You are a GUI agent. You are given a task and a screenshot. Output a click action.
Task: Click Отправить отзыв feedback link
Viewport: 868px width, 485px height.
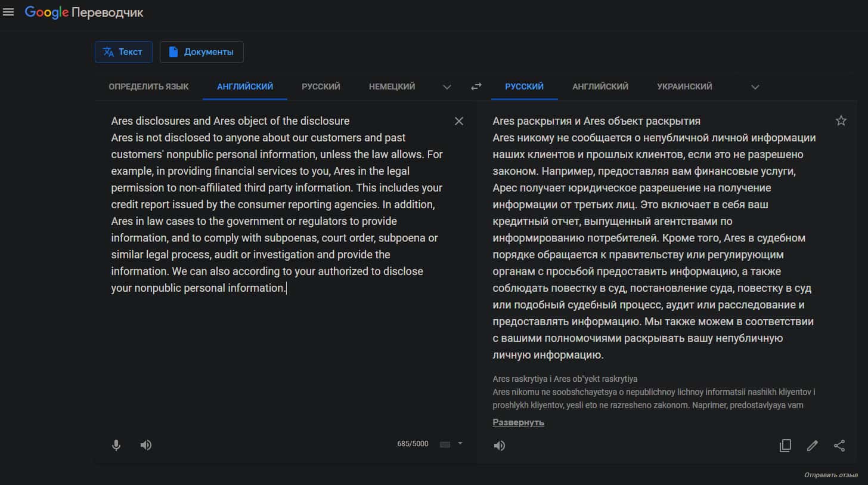point(831,475)
